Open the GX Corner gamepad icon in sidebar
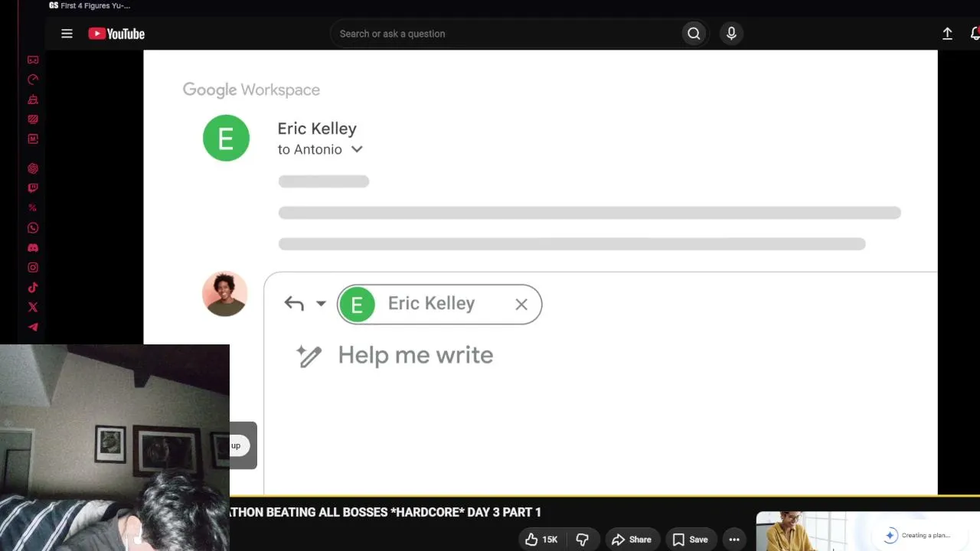980x551 pixels. [33, 60]
